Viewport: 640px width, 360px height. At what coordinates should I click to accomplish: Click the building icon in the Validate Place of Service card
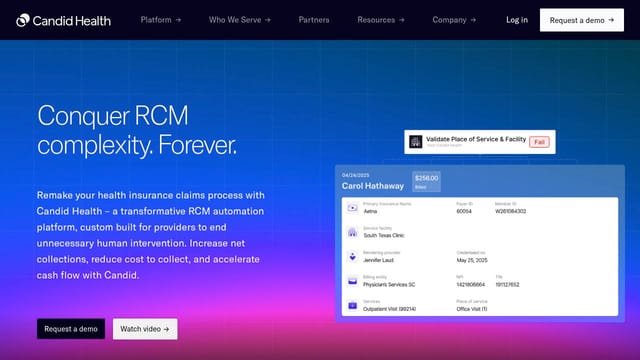pyautogui.click(x=416, y=142)
